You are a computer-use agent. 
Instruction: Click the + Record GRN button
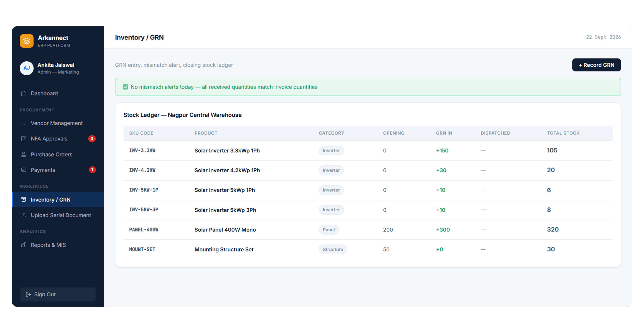click(x=596, y=65)
